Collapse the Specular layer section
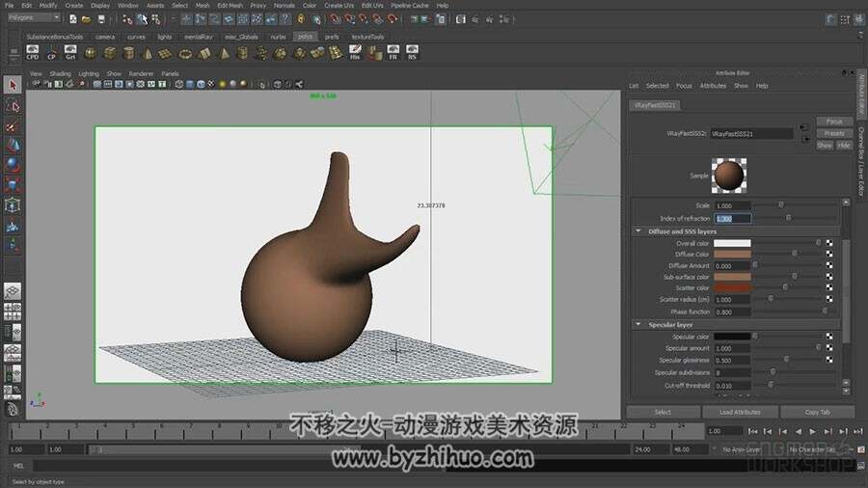This screenshot has width=868, height=488. [638, 325]
